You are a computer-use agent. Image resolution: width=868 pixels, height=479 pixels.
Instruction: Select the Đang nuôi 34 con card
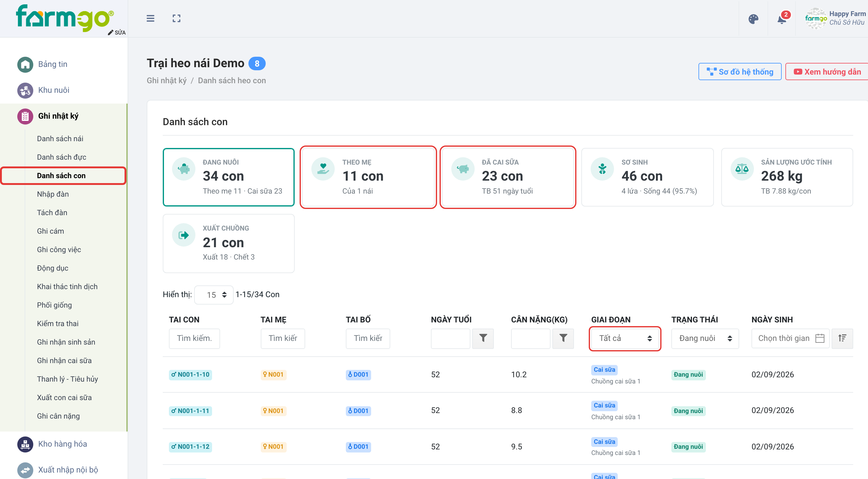click(x=228, y=177)
